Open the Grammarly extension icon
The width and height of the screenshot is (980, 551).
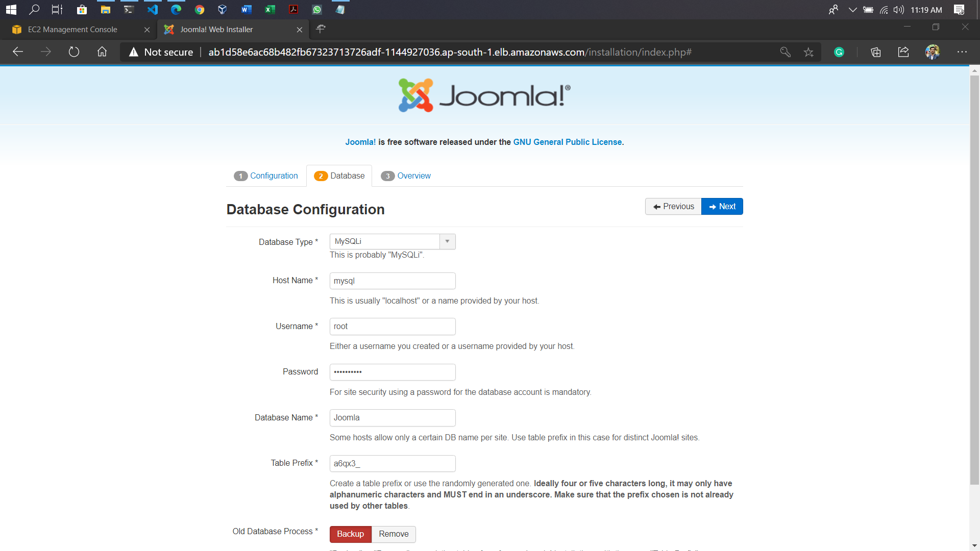pyautogui.click(x=839, y=52)
